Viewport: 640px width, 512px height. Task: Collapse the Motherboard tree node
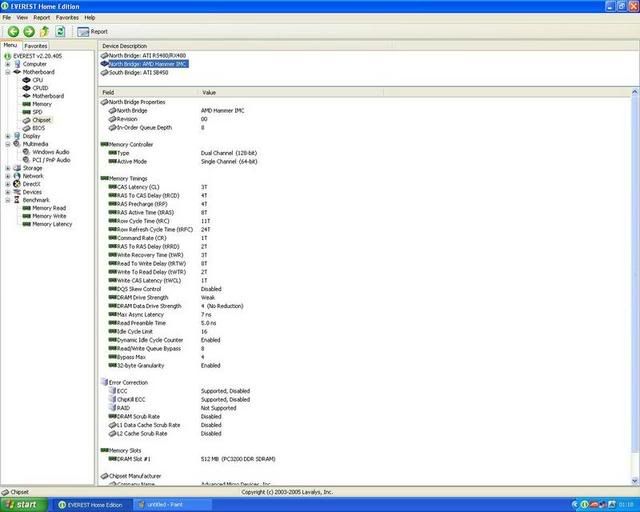point(7,72)
